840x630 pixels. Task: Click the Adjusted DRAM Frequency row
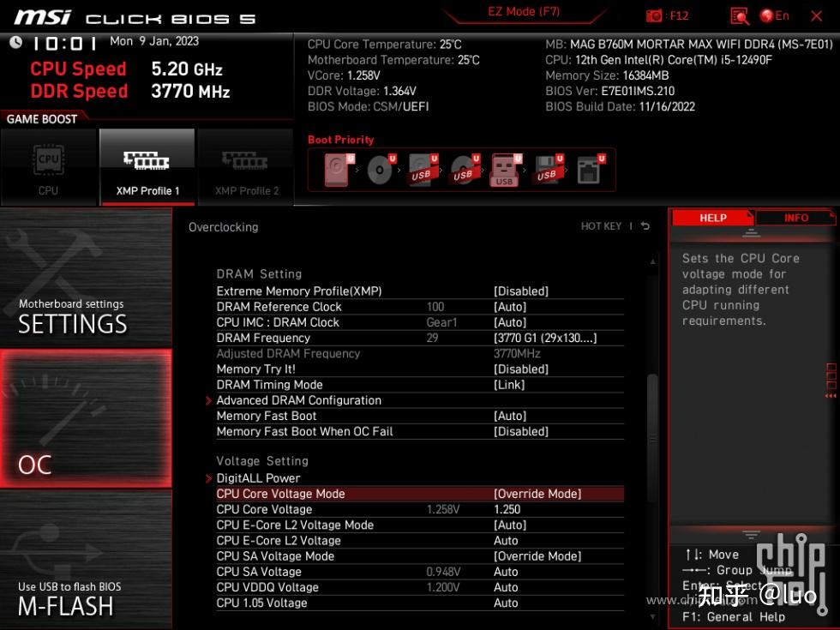(x=420, y=353)
